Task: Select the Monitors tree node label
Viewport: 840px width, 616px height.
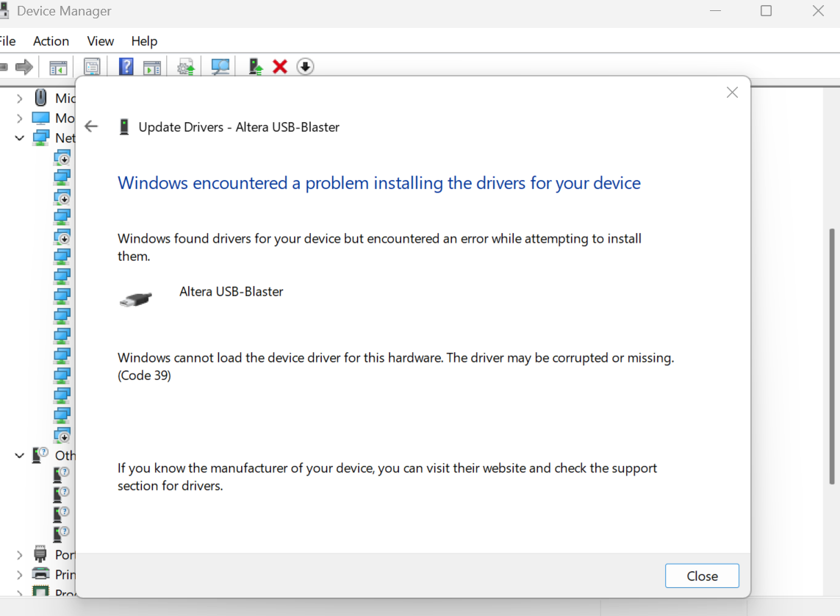Action: coord(65,118)
